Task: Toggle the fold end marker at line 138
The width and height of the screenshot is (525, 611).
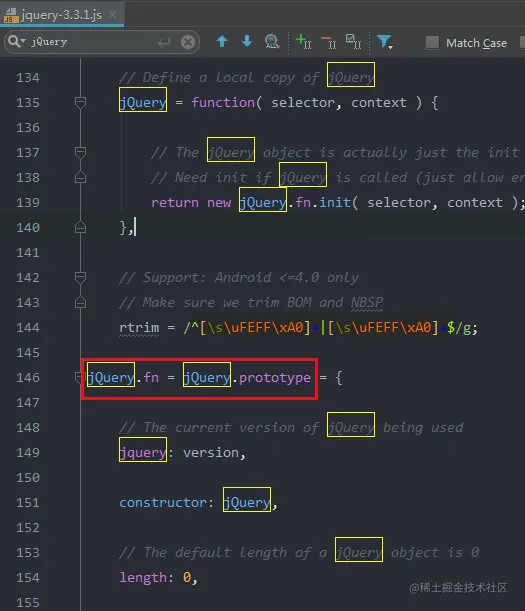Action: (80, 177)
